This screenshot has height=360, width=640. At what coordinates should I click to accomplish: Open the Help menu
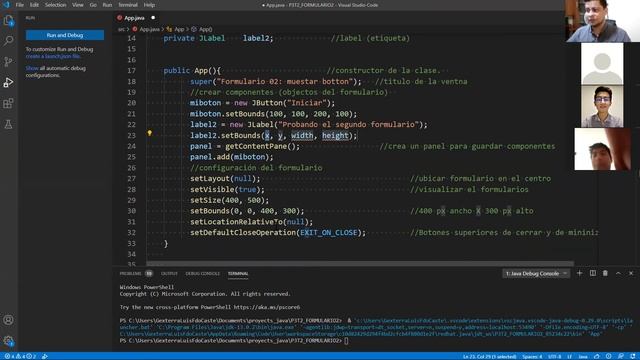point(149,5)
